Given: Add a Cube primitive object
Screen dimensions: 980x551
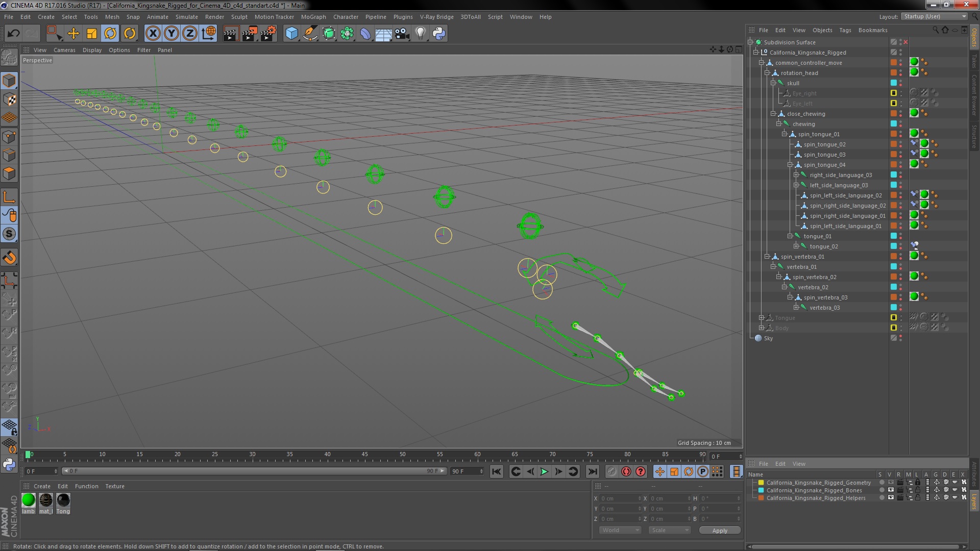Looking at the screenshot, I should point(291,34).
